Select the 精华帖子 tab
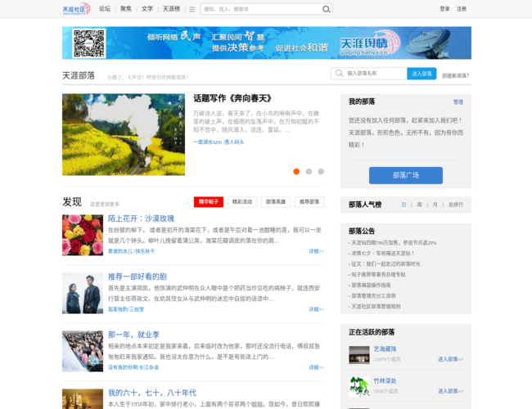 click(x=209, y=202)
